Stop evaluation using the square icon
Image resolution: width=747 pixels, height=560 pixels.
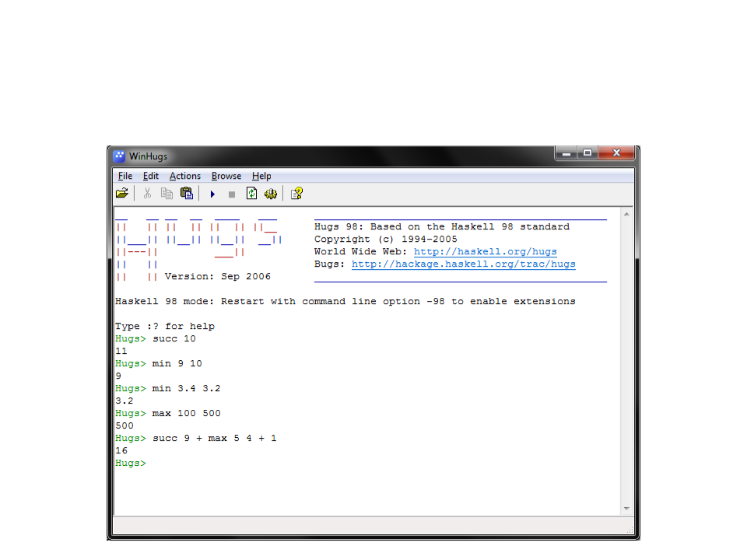[231, 193]
